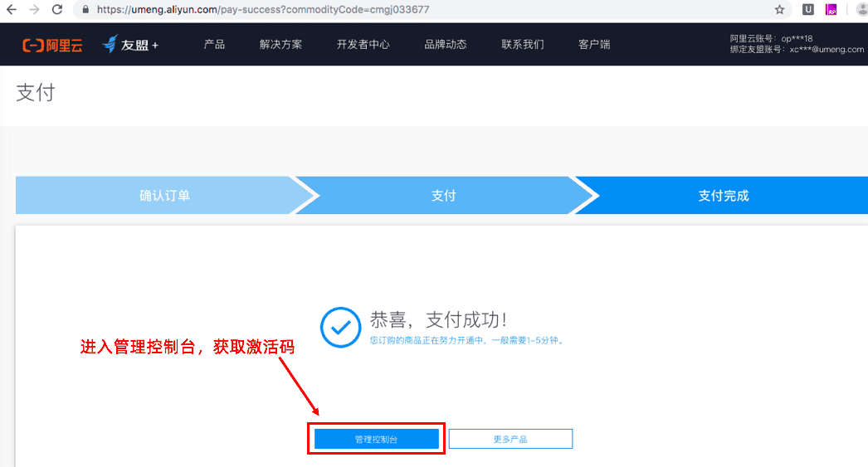This screenshot has height=467, width=868.
Task: Click the lock icon in the address bar
Action: tap(85, 9)
